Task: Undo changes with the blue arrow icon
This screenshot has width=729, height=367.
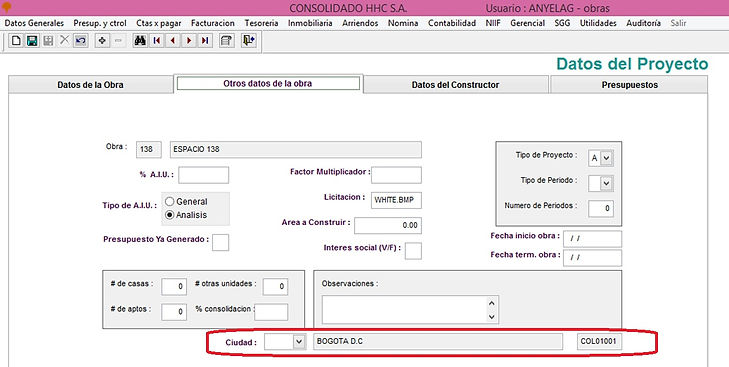Action: pyautogui.click(x=80, y=40)
